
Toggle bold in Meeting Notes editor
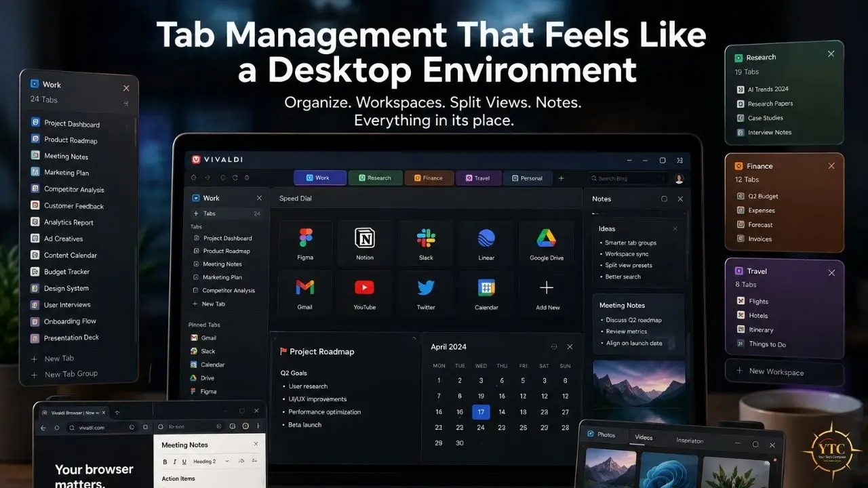(165, 462)
